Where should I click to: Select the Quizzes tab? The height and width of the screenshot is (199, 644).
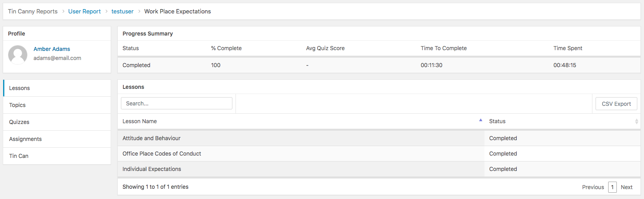19,122
